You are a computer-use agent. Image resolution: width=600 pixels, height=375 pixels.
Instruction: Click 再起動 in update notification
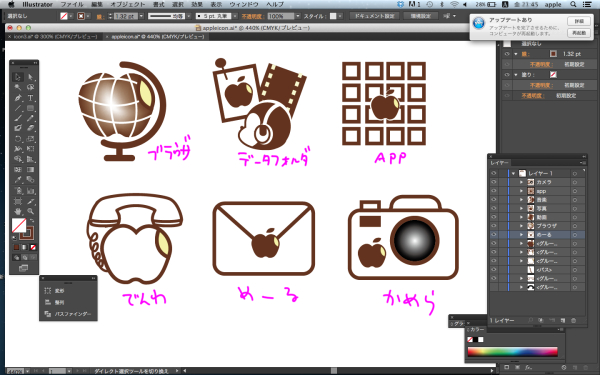[x=579, y=33]
